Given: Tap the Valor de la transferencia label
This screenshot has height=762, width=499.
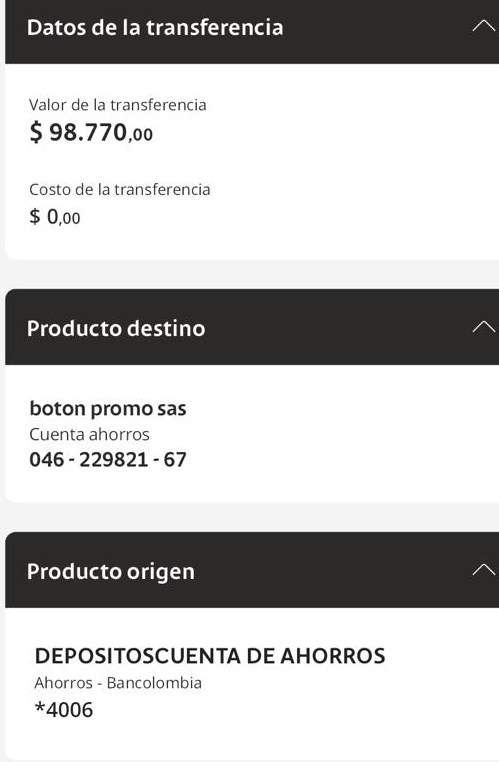Looking at the screenshot, I should coord(118,104).
